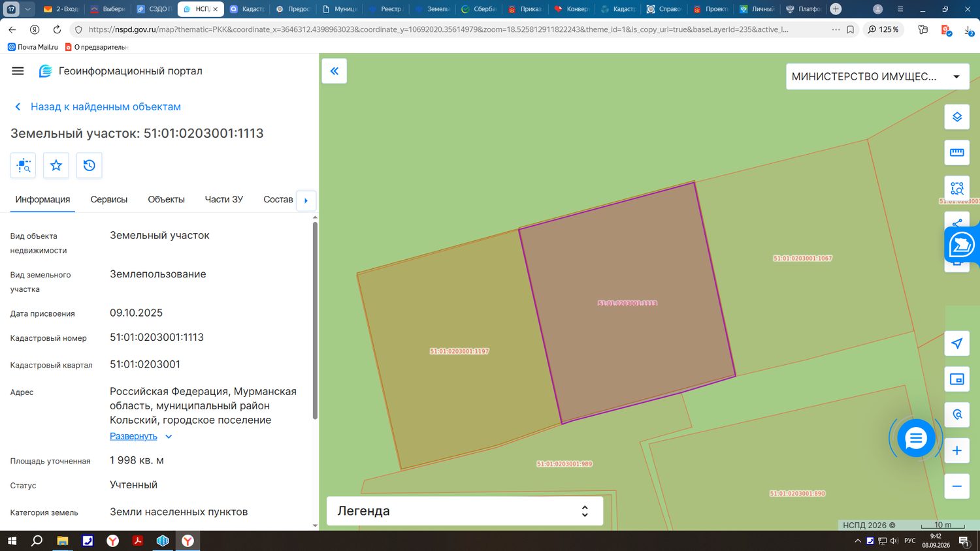Click the Развернуть link in address
The width and height of the screenshot is (980, 551).
tap(133, 437)
